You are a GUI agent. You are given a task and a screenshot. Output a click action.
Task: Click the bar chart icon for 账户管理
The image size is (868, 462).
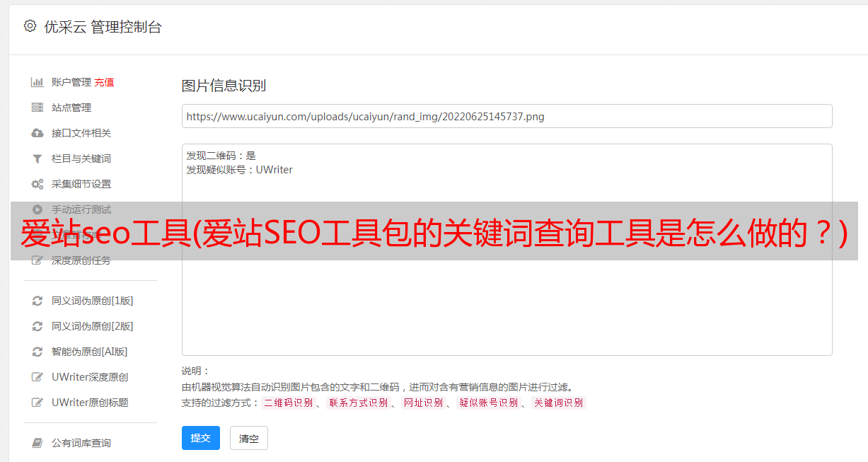point(37,82)
